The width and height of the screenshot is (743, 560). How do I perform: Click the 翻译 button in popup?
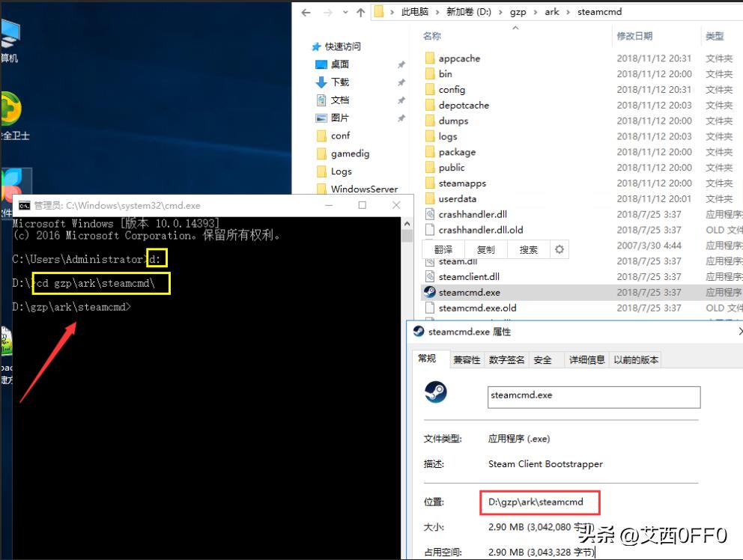coord(443,249)
